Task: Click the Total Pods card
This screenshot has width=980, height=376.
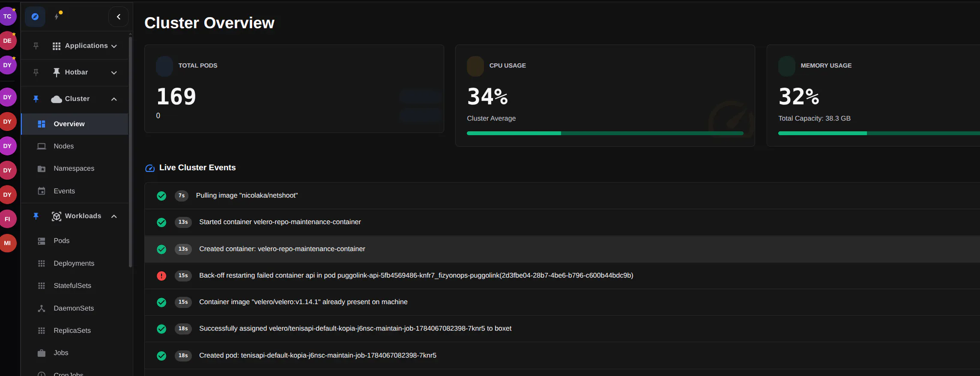Action: (x=294, y=89)
